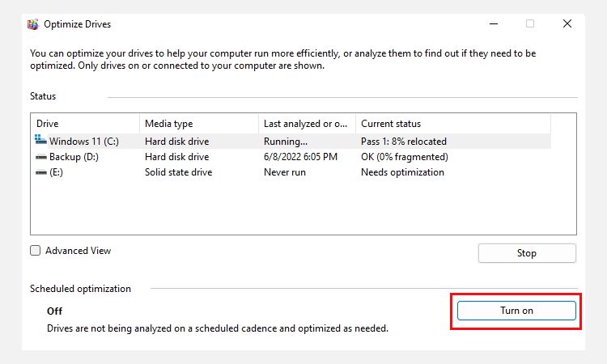The image size is (607, 364).
Task: Turn on scheduled optimization
Action: (516, 311)
